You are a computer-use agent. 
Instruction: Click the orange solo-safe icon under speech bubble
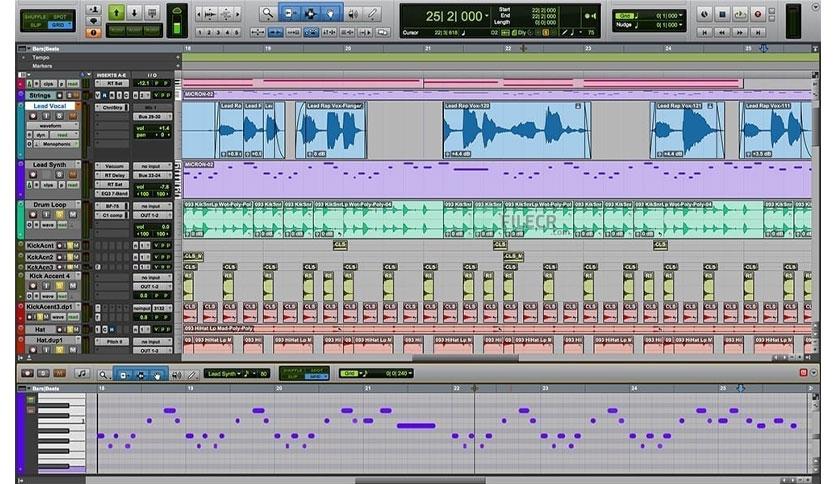(x=93, y=33)
